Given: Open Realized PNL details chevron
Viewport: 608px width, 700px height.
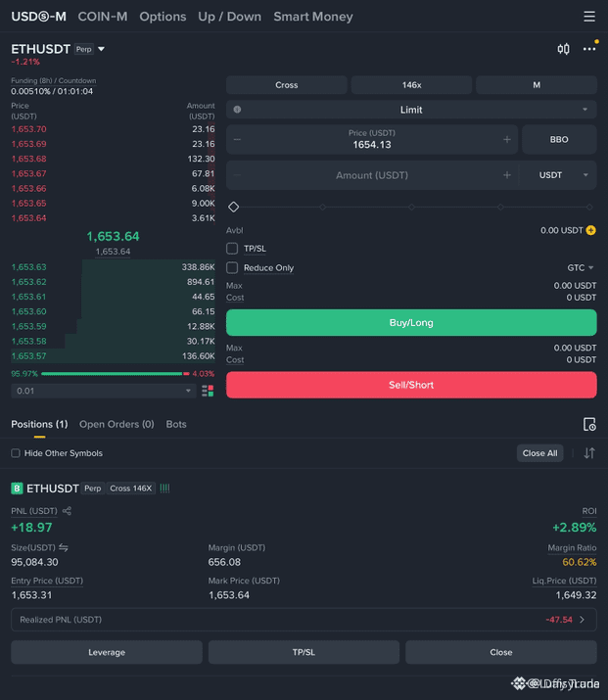Looking at the screenshot, I should (582, 620).
